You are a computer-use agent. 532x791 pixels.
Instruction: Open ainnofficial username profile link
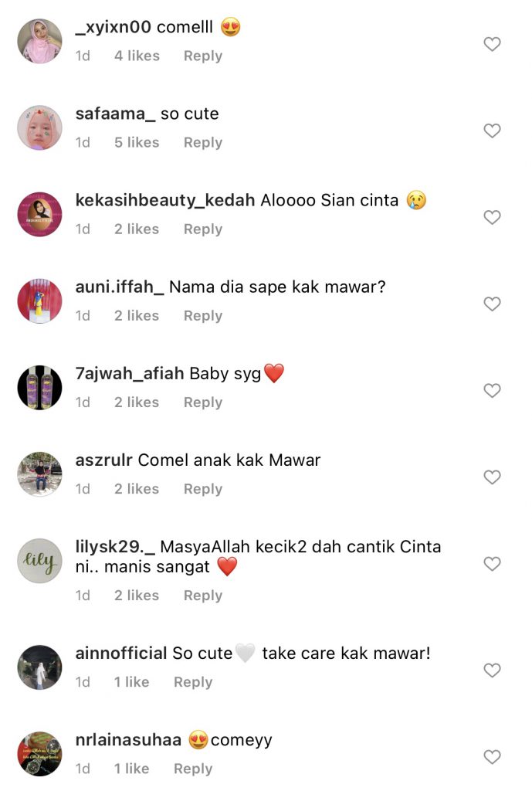point(121,654)
